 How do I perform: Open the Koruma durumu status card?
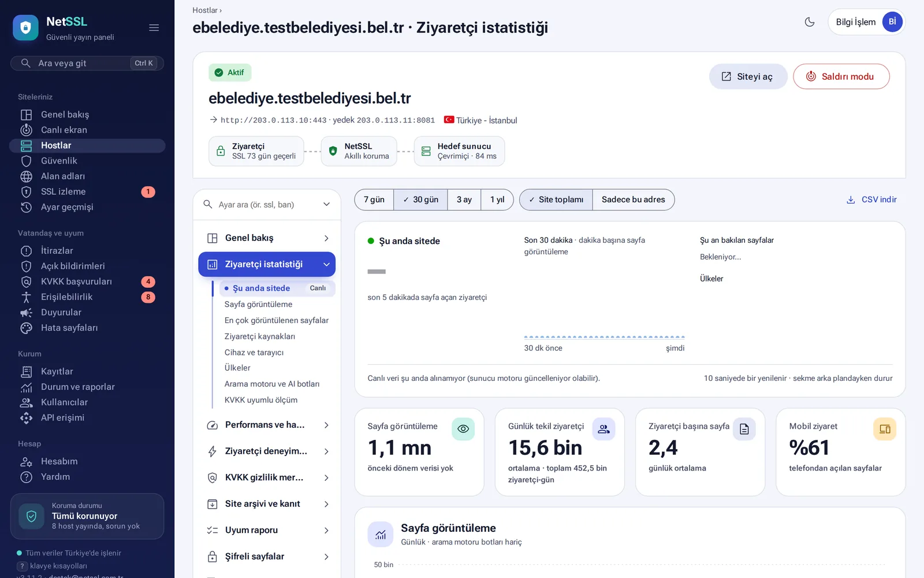pyautogui.click(x=87, y=516)
